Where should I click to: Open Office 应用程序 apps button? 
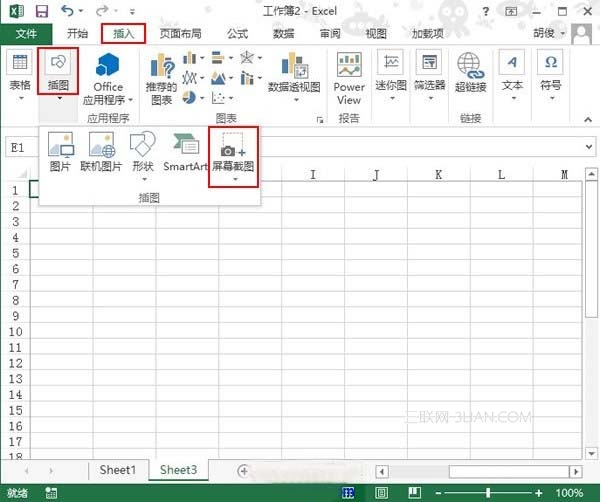[108, 79]
